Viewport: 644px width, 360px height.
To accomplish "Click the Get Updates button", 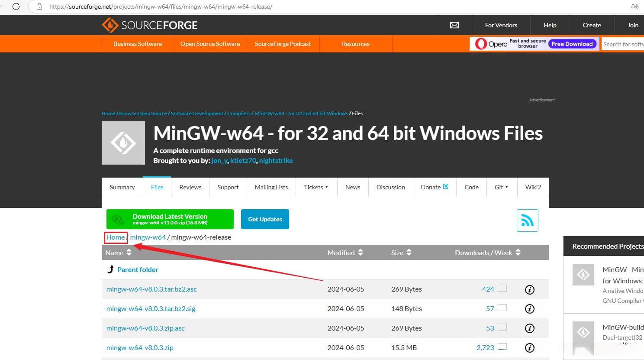I will (x=265, y=219).
